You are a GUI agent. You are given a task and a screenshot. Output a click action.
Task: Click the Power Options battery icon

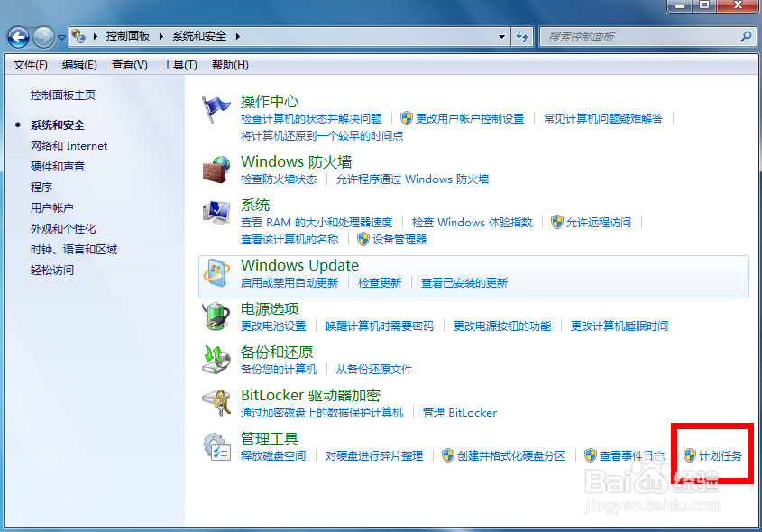click(216, 316)
